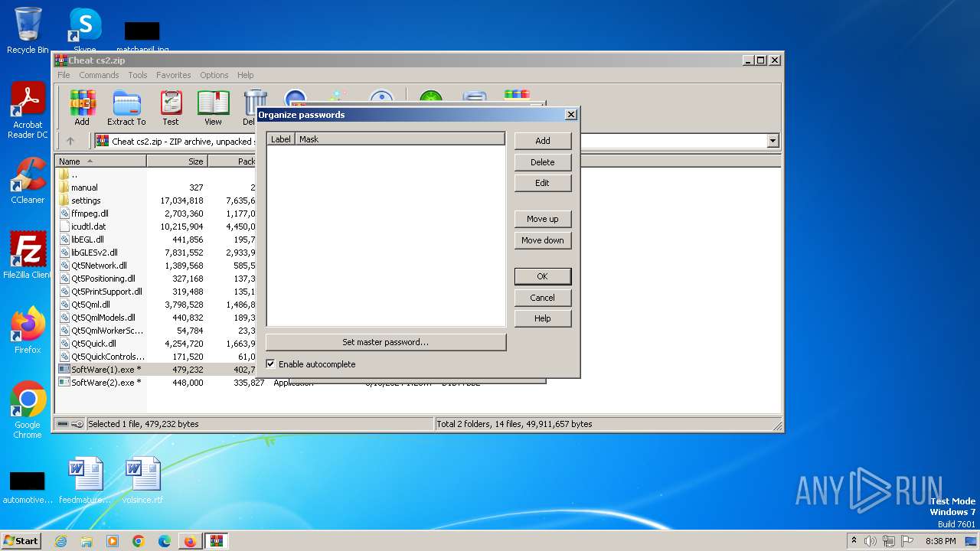Toggle Enable autocomplete checkbox
980x551 pixels.
pyautogui.click(x=270, y=364)
